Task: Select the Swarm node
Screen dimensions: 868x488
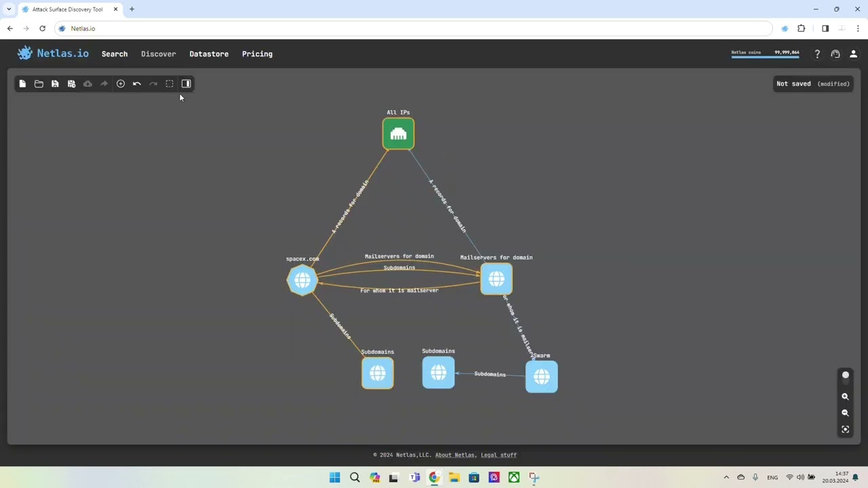Action: 542,377
